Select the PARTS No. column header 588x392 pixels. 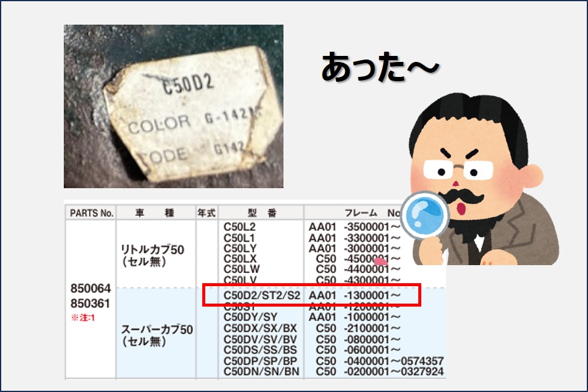[x=91, y=213]
